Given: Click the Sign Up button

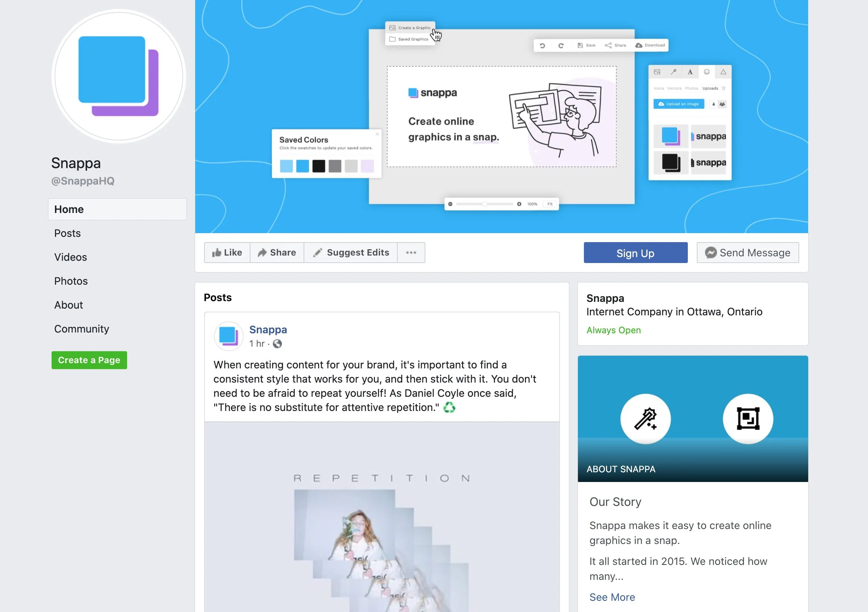Looking at the screenshot, I should point(635,252).
